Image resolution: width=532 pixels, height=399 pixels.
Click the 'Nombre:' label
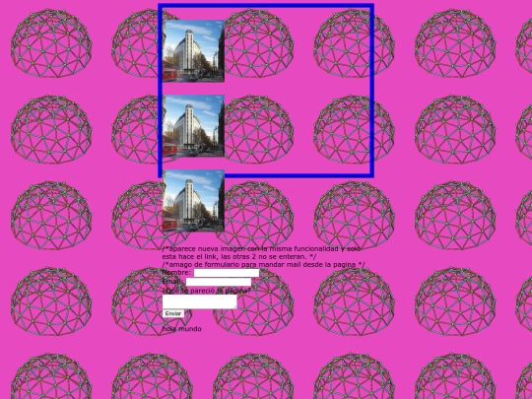click(x=176, y=273)
